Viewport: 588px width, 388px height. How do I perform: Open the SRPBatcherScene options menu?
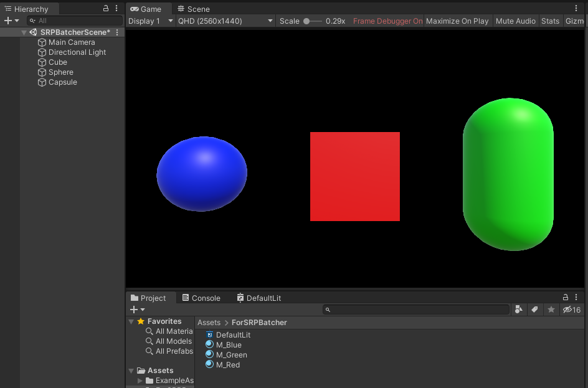(117, 32)
